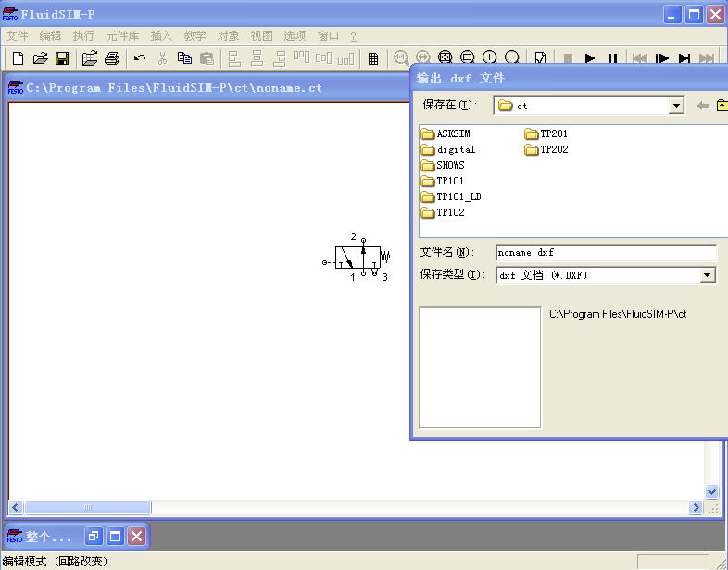Simulate to next state change button

pos(684,58)
